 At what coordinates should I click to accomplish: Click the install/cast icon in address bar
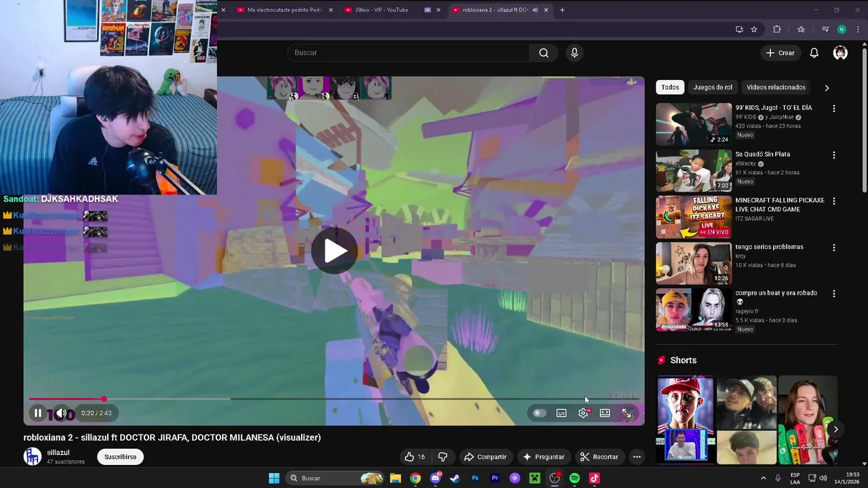739,29
